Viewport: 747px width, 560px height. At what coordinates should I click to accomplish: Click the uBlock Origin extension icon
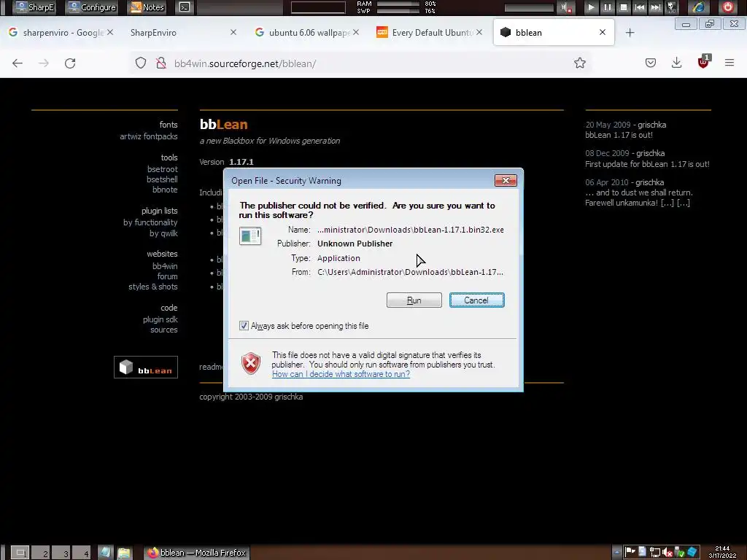[x=703, y=62]
